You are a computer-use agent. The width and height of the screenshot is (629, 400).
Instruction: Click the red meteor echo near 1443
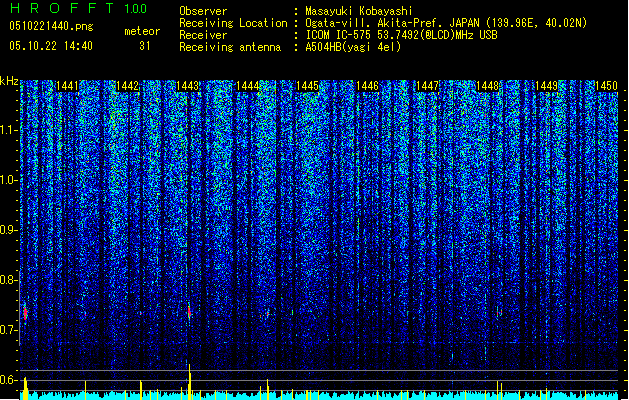[189, 312]
